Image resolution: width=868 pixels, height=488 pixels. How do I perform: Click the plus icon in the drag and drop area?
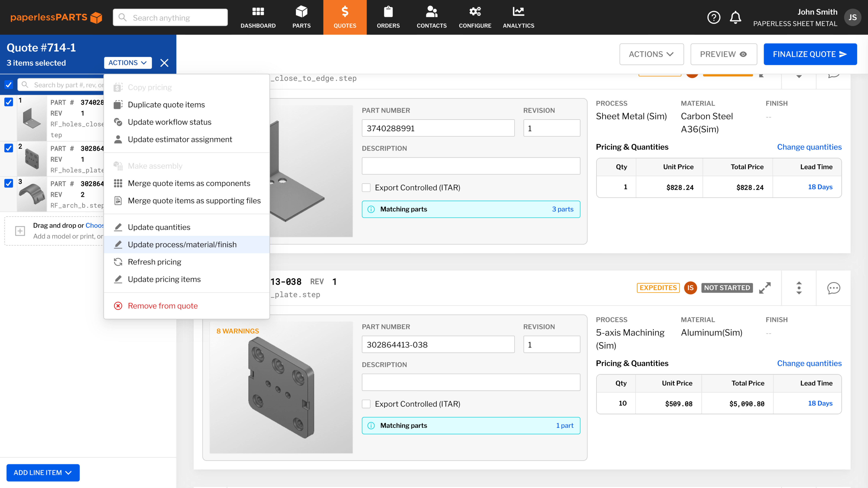click(20, 231)
